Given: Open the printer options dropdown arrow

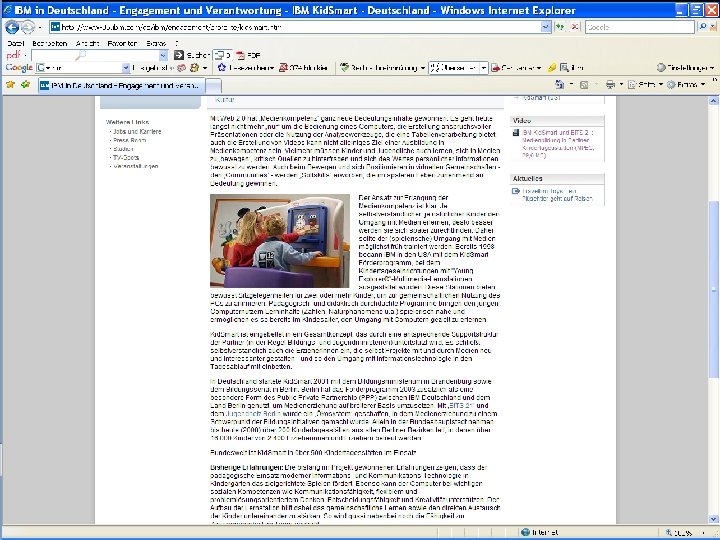Looking at the screenshot, I should (621, 84).
